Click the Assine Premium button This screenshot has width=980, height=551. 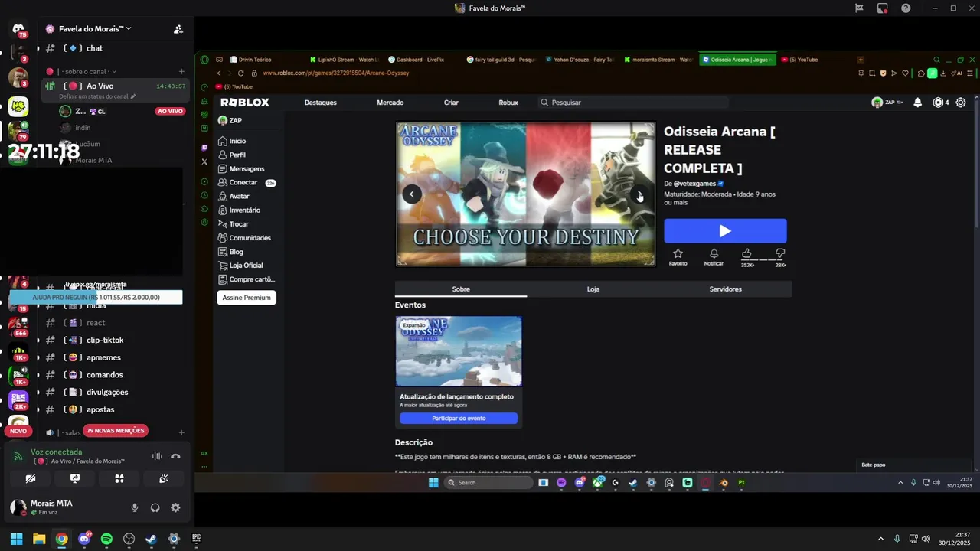247,298
